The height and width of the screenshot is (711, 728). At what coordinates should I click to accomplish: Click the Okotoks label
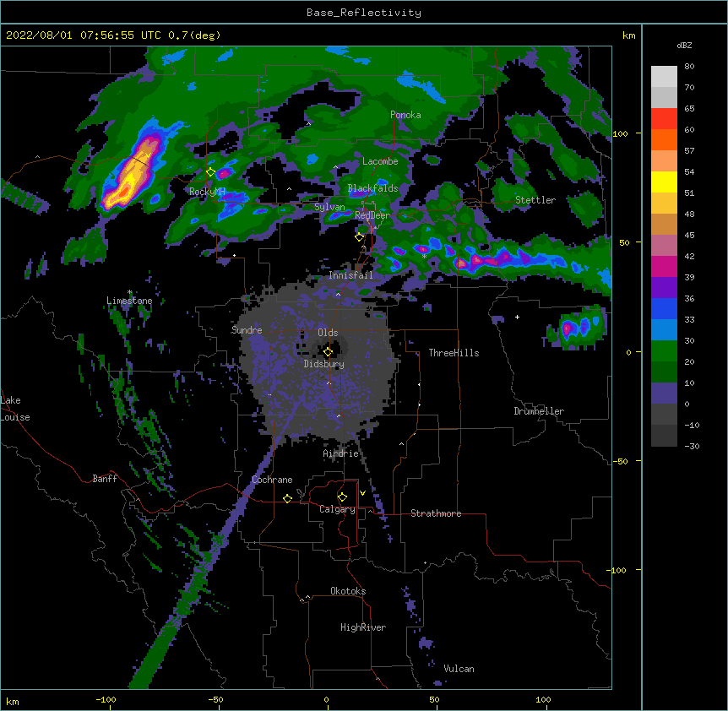pos(348,591)
